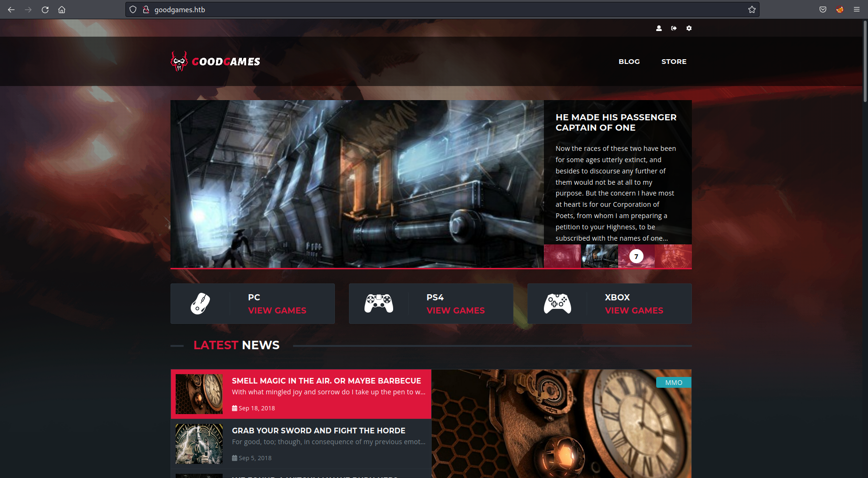Open the browser extension icon beside Pocket
Screen dimensions: 868x478
click(840, 9)
